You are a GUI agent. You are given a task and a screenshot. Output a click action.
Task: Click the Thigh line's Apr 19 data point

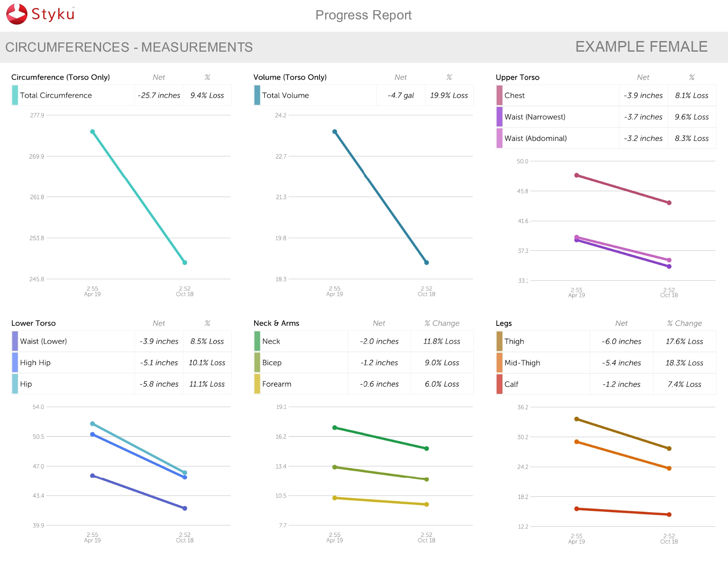(x=577, y=419)
